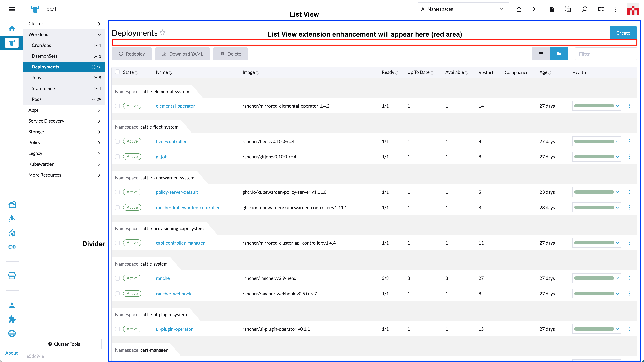Open the hamburger navigation menu
The width and height of the screenshot is (644, 362).
tap(12, 9)
